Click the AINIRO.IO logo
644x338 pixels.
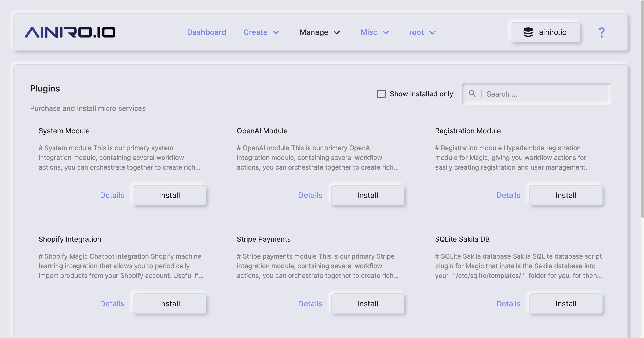70,32
